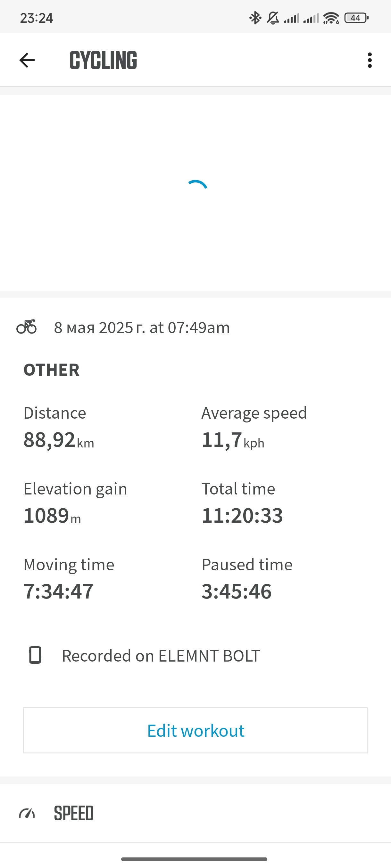Screen dimensions: 391x868
Task: Click the Edit workout button
Action: coord(195,730)
